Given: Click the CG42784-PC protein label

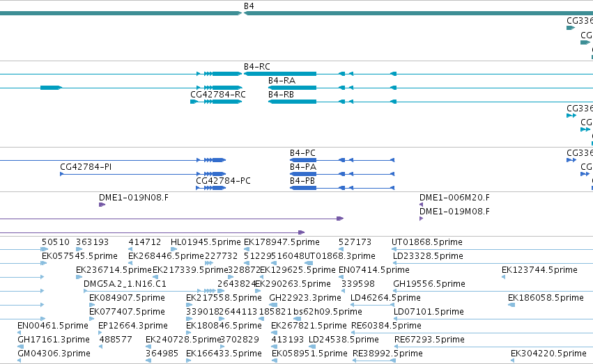Looking at the screenshot, I should coord(223,181).
